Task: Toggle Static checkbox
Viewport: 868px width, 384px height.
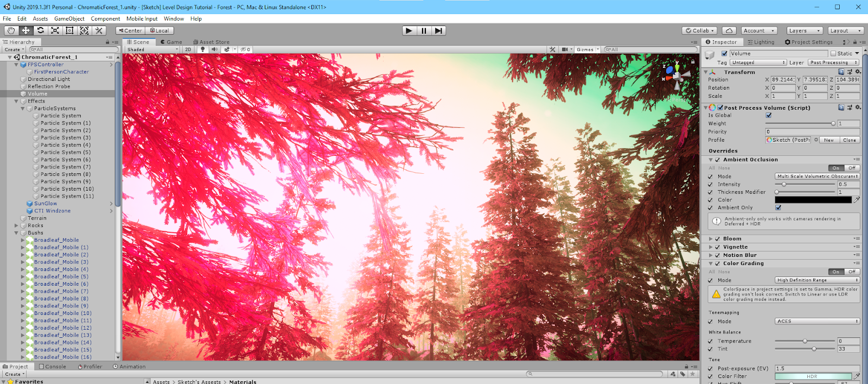Action: click(833, 53)
